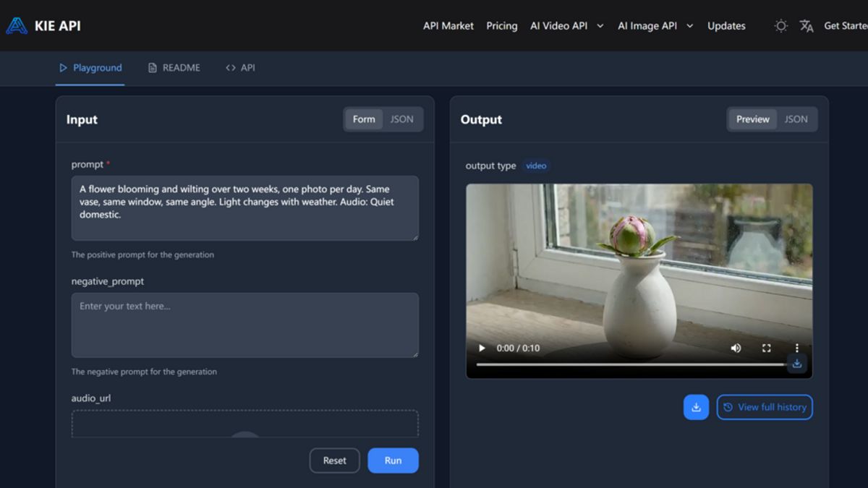Switch Input panel to Form view

(364, 119)
